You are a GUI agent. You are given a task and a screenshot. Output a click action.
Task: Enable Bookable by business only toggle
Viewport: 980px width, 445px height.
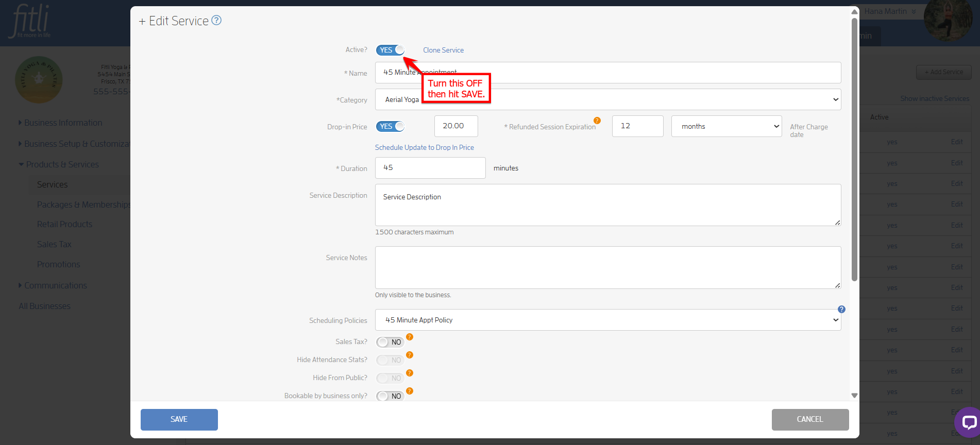click(390, 396)
